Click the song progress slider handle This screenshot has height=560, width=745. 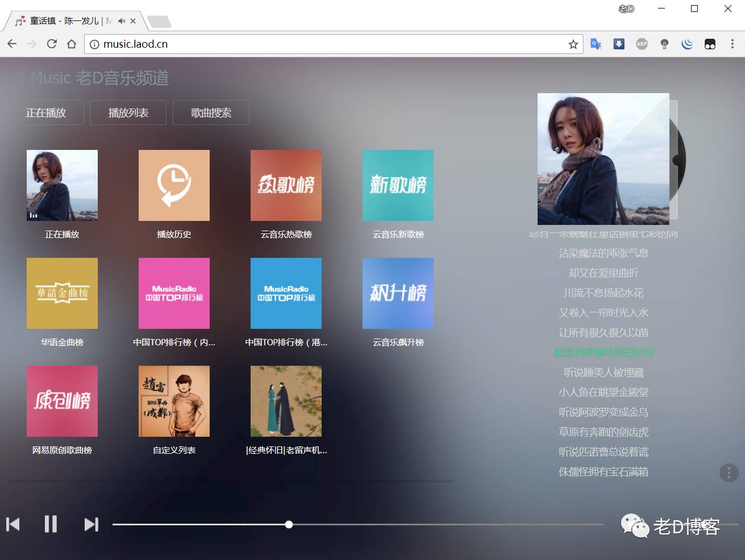[289, 524]
